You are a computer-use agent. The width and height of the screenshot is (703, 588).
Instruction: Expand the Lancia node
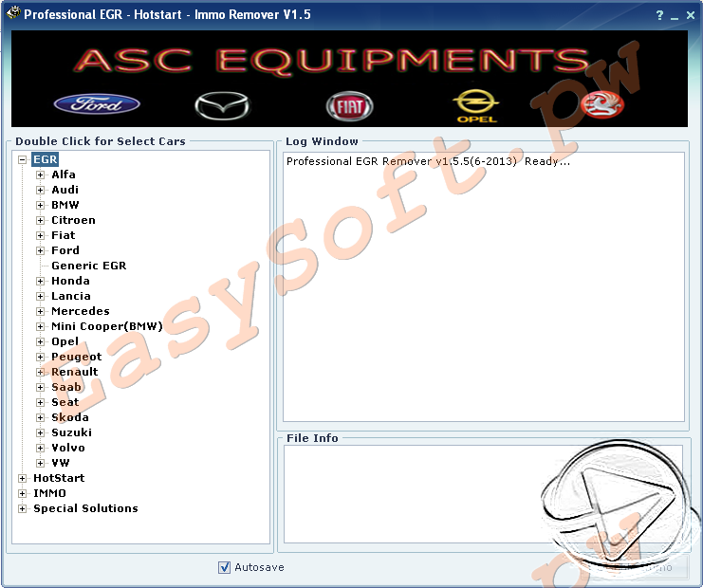[41, 296]
